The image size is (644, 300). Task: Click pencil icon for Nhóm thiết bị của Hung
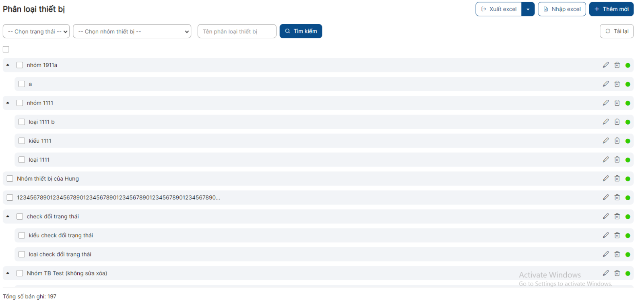coord(605,179)
